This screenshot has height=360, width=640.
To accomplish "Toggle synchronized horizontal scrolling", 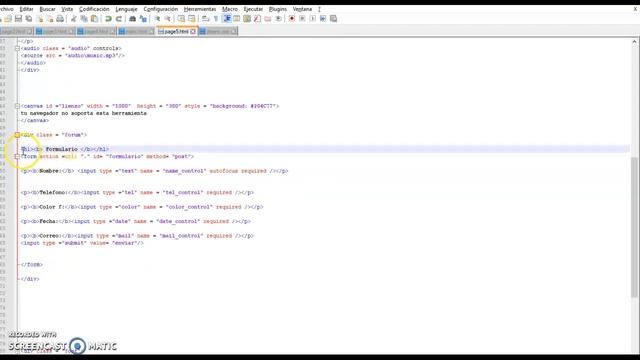I will pos(191,19).
